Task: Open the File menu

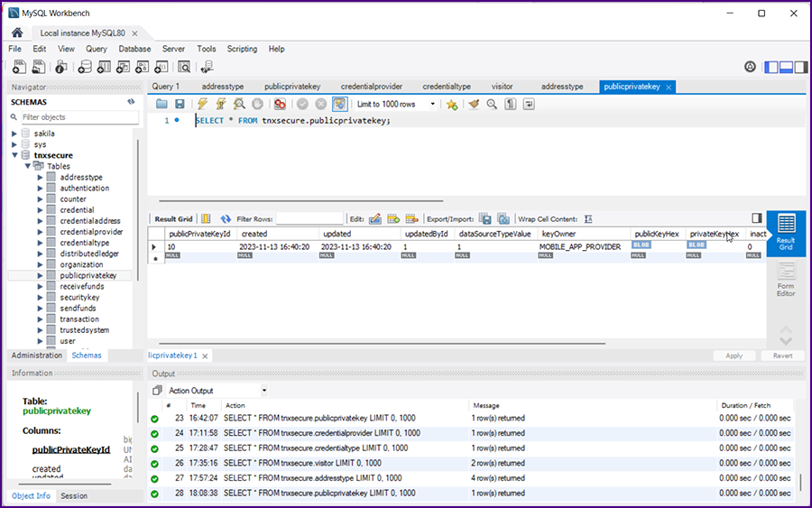Action: tap(15, 49)
